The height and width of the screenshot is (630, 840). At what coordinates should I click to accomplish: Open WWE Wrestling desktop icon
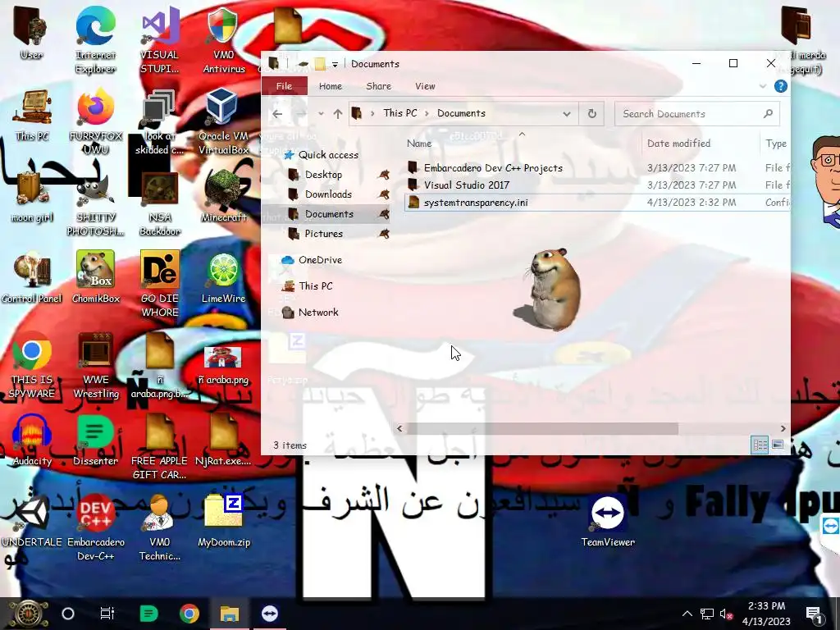[x=96, y=365]
